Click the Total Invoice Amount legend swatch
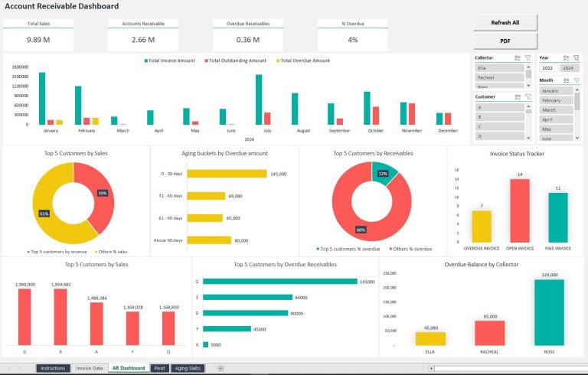The width and height of the screenshot is (588, 375). (x=146, y=60)
